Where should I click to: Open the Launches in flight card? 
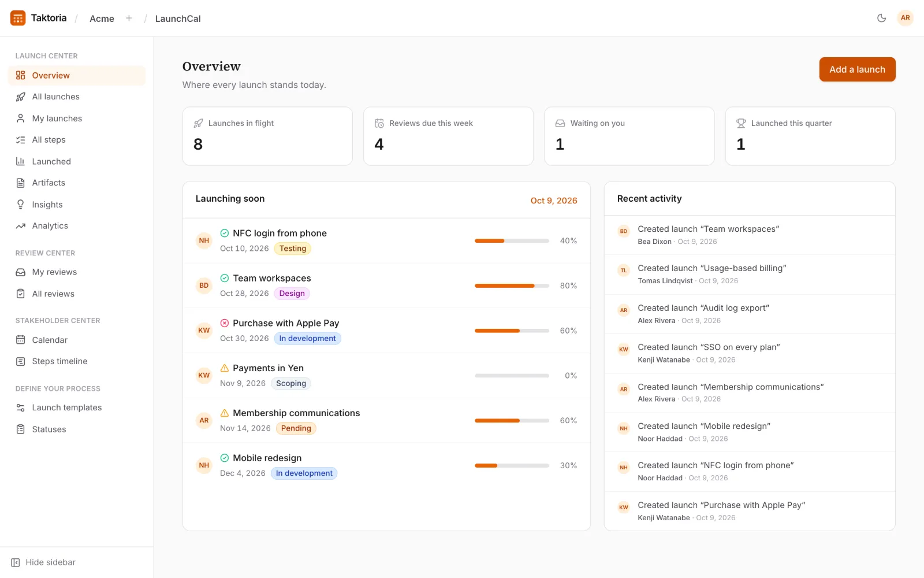(x=267, y=136)
